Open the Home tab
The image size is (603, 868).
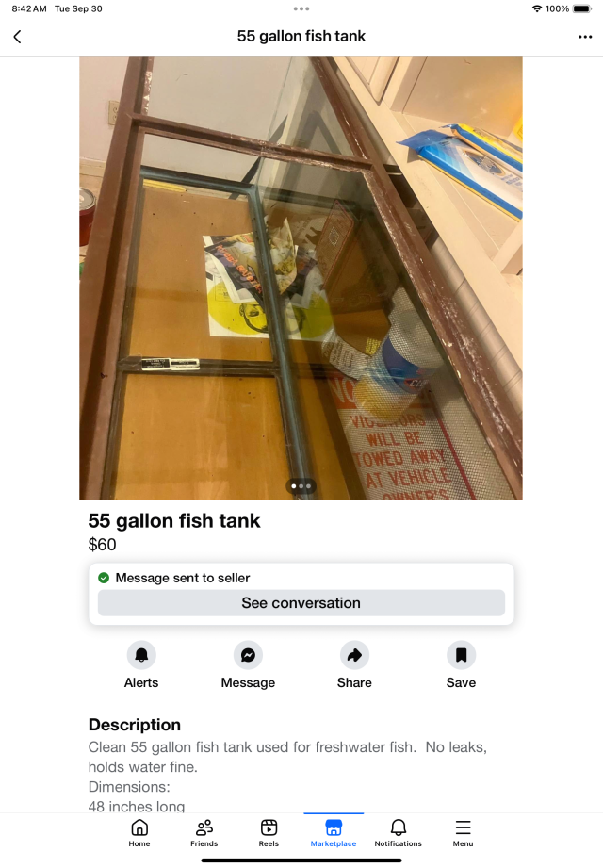(x=139, y=832)
